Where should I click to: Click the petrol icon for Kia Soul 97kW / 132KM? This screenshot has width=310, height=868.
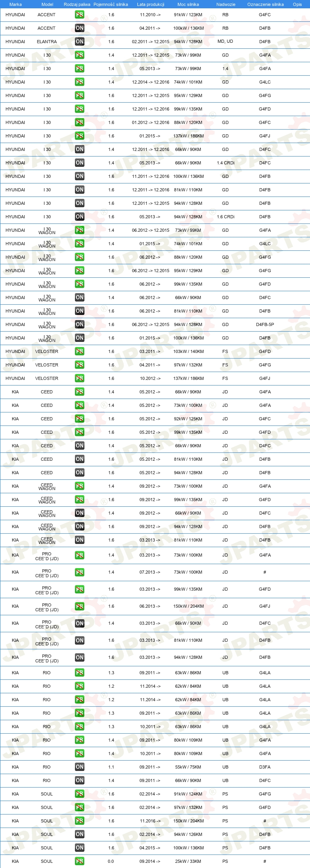click(x=79, y=807)
